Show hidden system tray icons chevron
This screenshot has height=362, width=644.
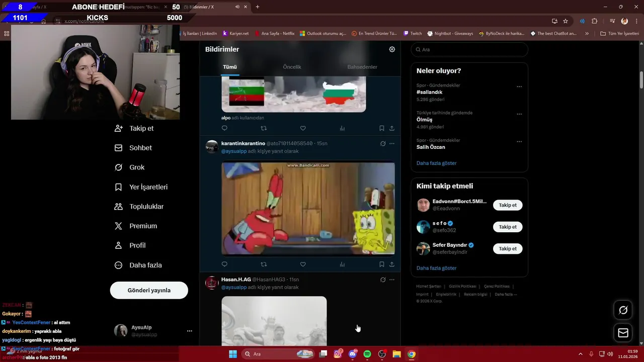(581, 354)
